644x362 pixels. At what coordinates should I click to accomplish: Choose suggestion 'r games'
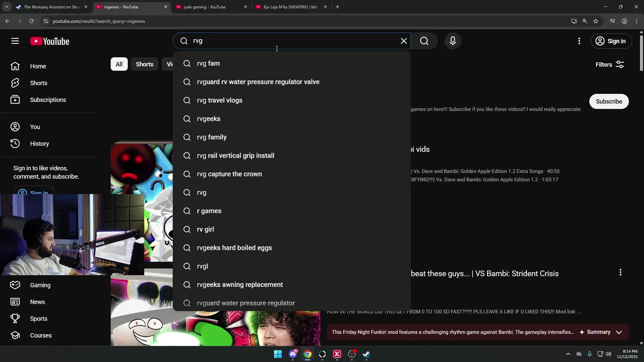tap(292, 211)
